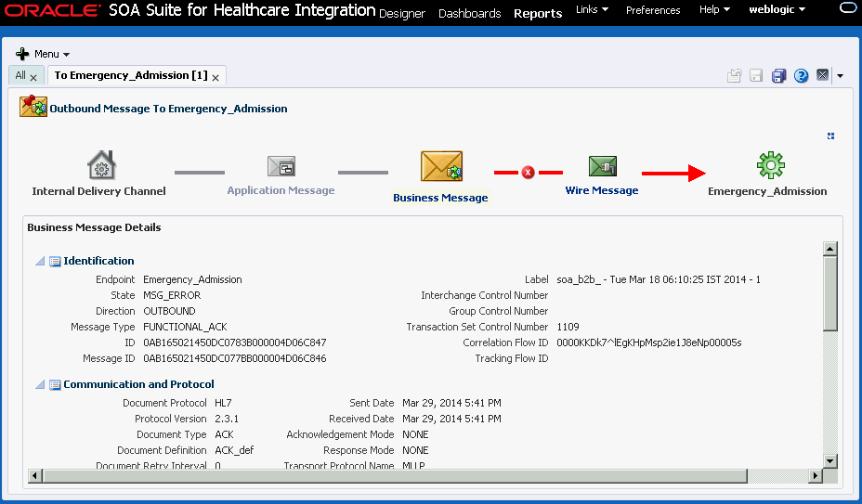Click the Wire Message link label
The height and width of the screenshot is (504, 862).
[602, 190]
